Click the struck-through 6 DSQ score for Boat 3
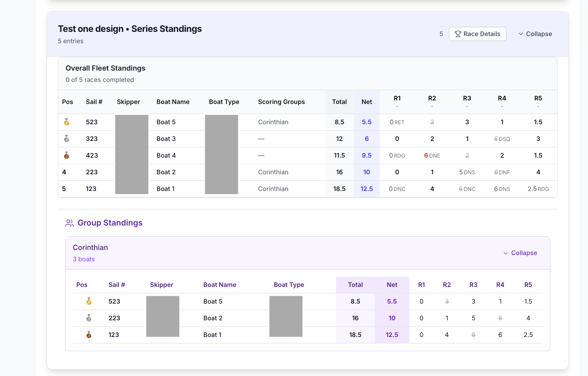The width and height of the screenshot is (588, 376). pyautogui.click(x=502, y=139)
